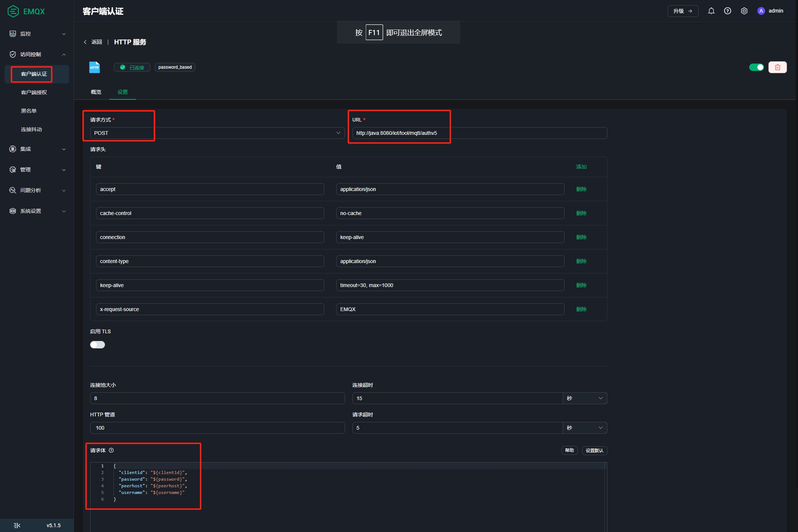798x532 pixels.
Task: Open the settings gear icon in header
Action: click(x=744, y=11)
